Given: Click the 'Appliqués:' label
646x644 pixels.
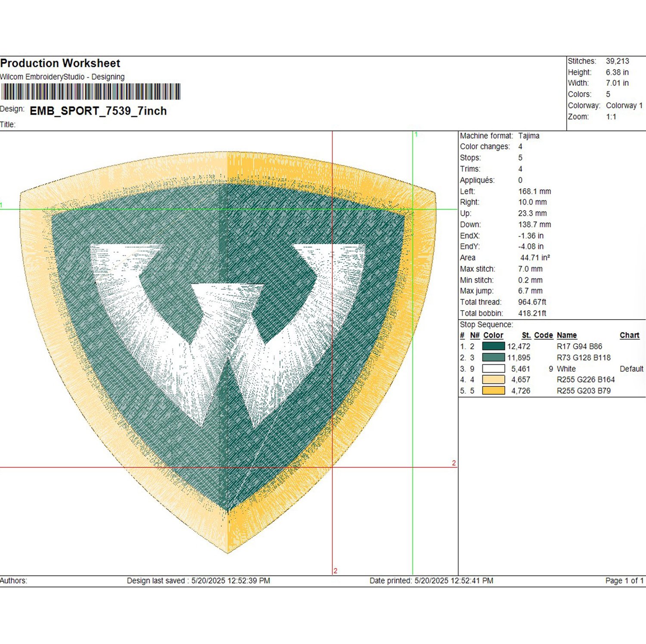Looking at the screenshot, I should [x=477, y=180].
